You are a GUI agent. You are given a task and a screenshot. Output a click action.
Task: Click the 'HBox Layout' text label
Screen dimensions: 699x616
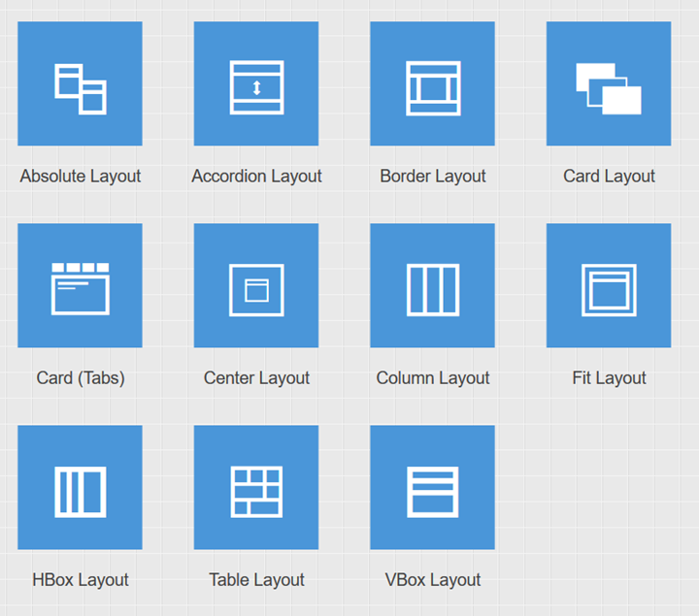pos(81,580)
